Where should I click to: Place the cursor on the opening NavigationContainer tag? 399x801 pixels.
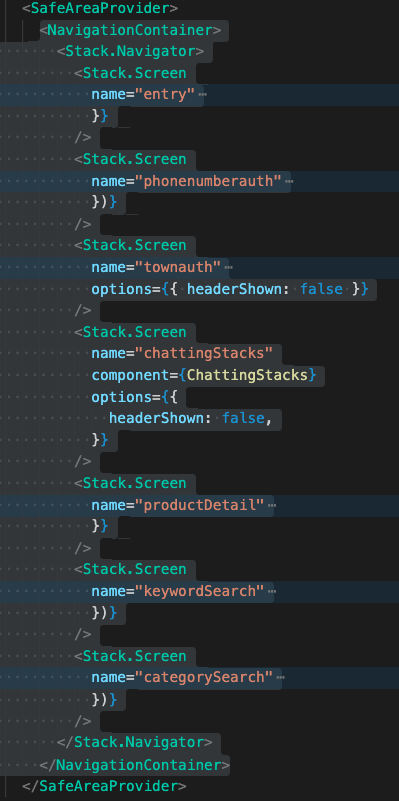[130, 30]
